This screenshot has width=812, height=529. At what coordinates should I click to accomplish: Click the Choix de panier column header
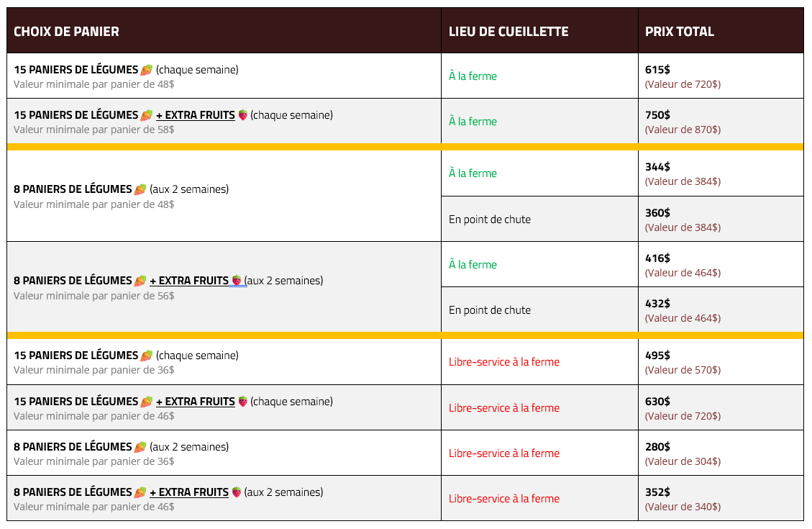click(x=66, y=32)
